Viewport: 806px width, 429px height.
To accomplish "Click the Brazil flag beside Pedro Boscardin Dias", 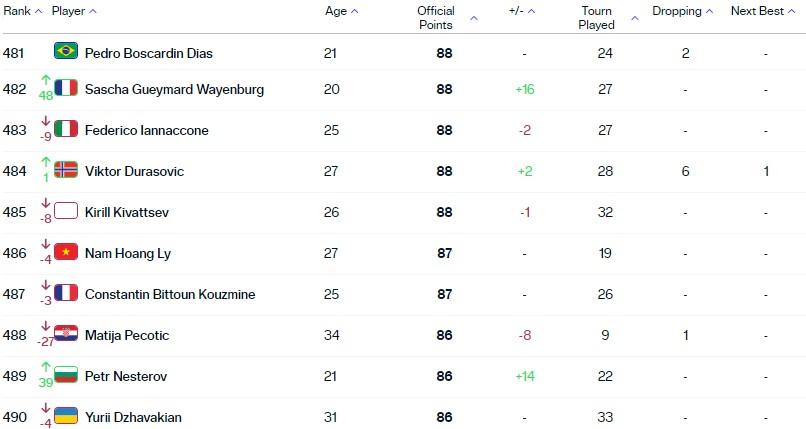I will 66,51.
